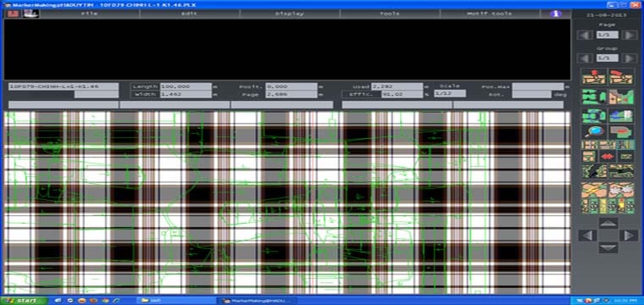Open the Edit menu
This screenshot has height=305, width=644.
point(189,14)
